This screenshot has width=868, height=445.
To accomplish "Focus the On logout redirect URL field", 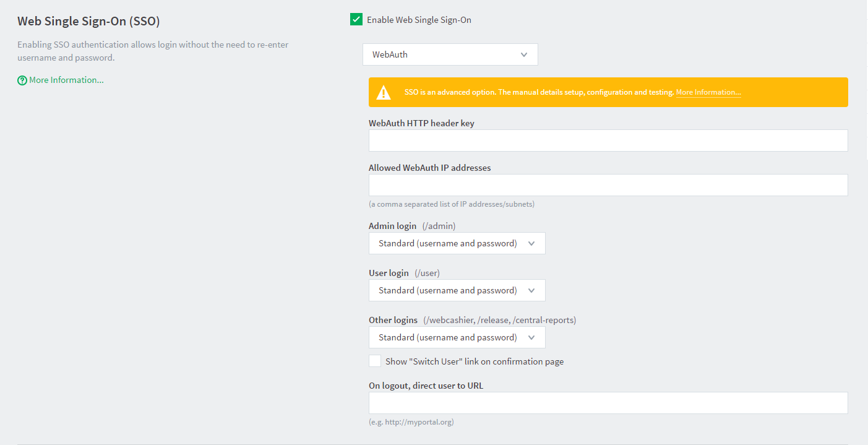I will pyautogui.click(x=608, y=403).
